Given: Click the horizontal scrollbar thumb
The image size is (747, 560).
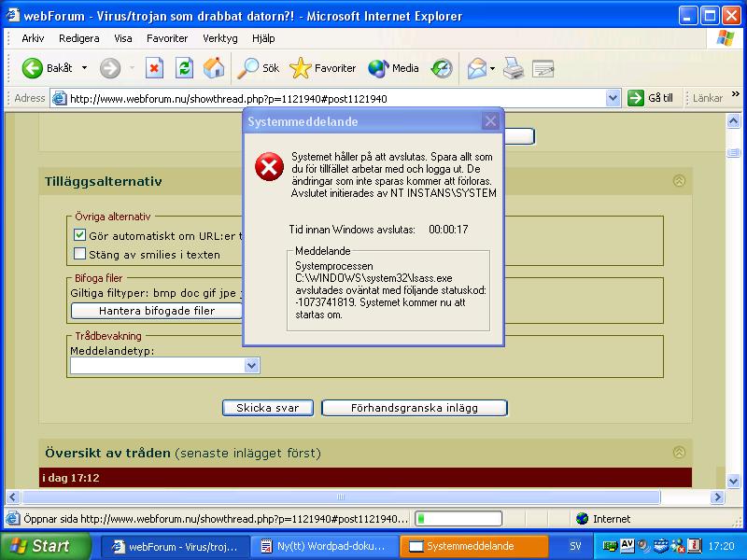Looking at the screenshot, I should tap(341, 497).
